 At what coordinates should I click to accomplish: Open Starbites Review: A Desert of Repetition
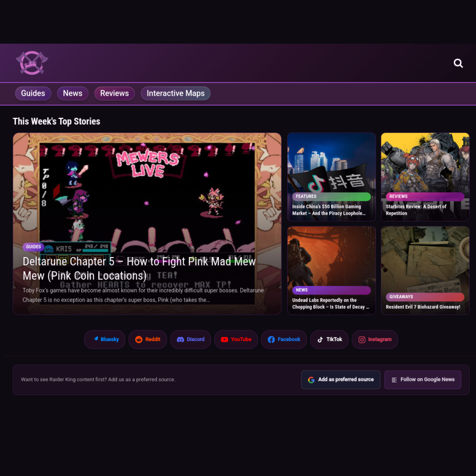coord(416,210)
